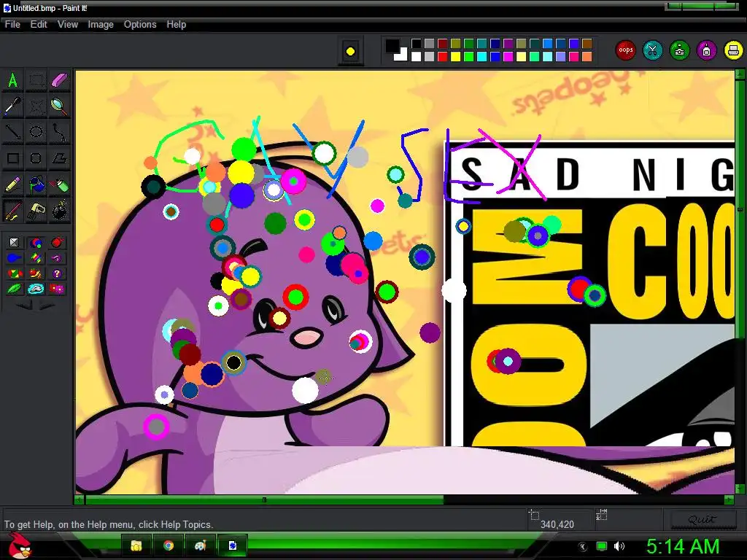Choose the pink flowers brush option

(57, 289)
